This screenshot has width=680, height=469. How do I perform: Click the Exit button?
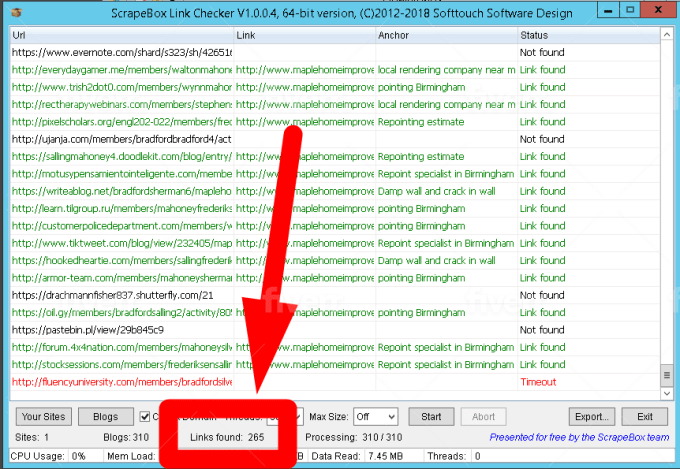(x=644, y=417)
